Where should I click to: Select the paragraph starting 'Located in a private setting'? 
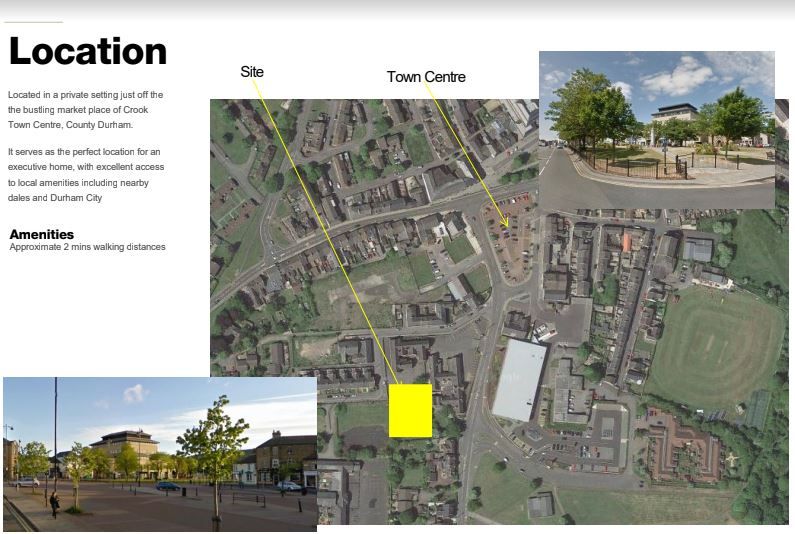tap(85, 109)
